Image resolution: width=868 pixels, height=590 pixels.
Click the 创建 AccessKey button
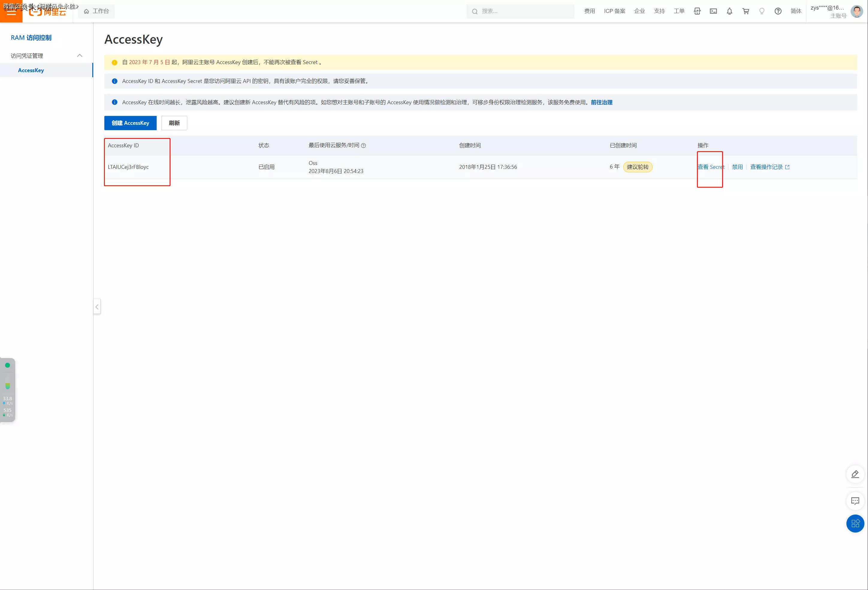click(x=130, y=123)
